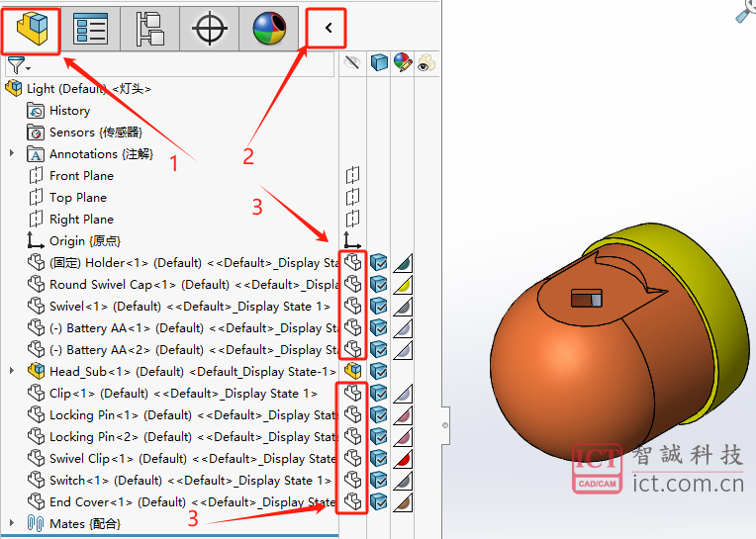Expand the Mates folder
The width and height of the screenshot is (756, 539).
point(12,523)
